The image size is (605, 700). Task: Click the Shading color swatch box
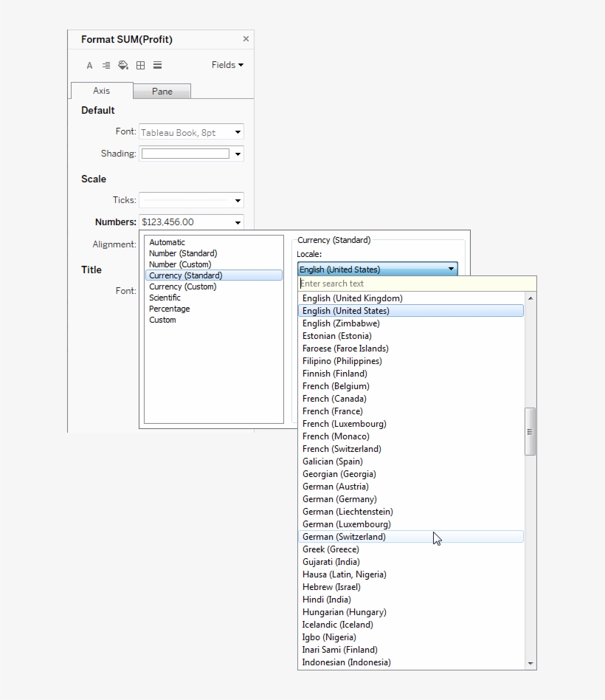(185, 154)
